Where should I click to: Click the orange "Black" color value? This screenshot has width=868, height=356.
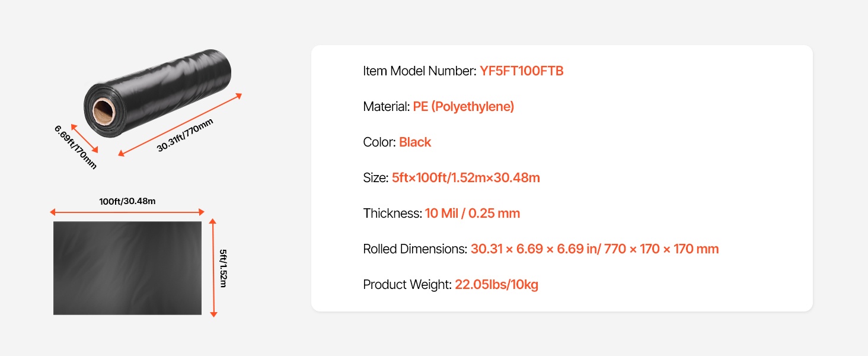pyautogui.click(x=415, y=142)
